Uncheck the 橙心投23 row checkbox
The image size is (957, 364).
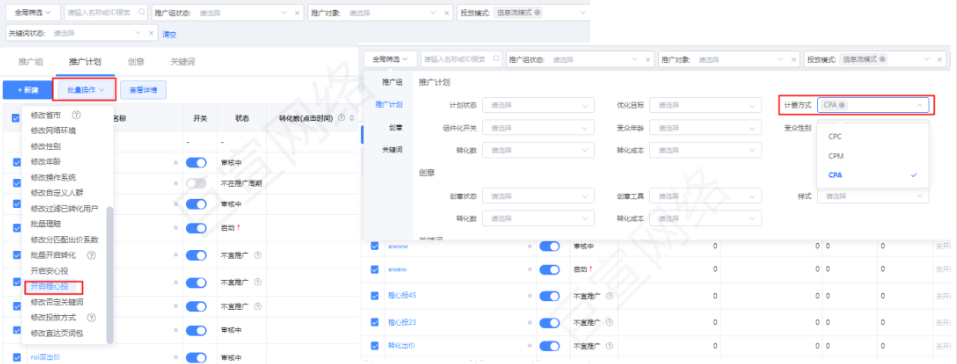pos(375,322)
